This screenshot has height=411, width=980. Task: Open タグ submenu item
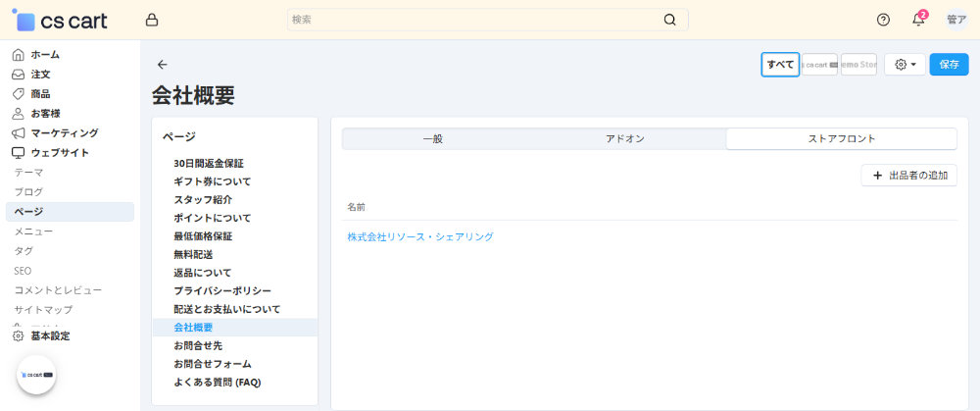(24, 251)
